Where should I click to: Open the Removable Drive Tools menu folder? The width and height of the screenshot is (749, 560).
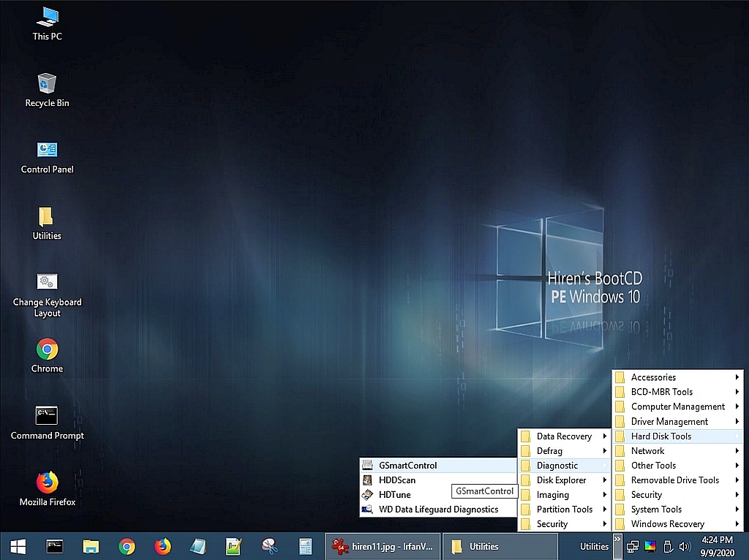coord(677,480)
